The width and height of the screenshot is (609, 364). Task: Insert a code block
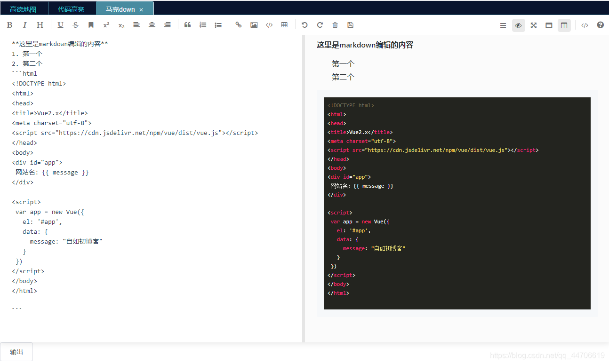269,25
